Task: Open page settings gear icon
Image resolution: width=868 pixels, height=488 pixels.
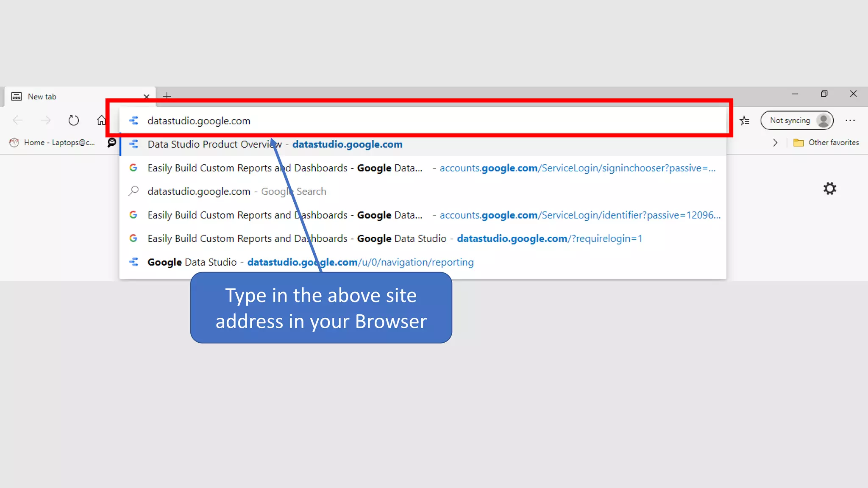Action: click(829, 189)
